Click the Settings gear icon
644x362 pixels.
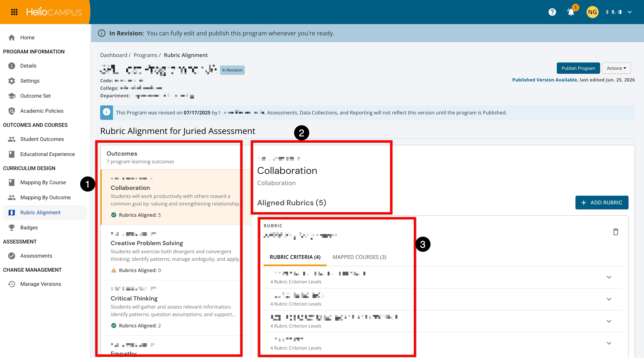11,81
